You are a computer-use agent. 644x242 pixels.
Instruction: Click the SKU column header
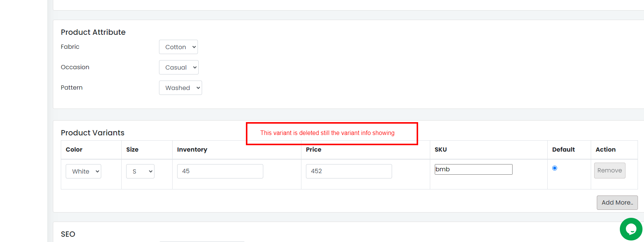441,150
